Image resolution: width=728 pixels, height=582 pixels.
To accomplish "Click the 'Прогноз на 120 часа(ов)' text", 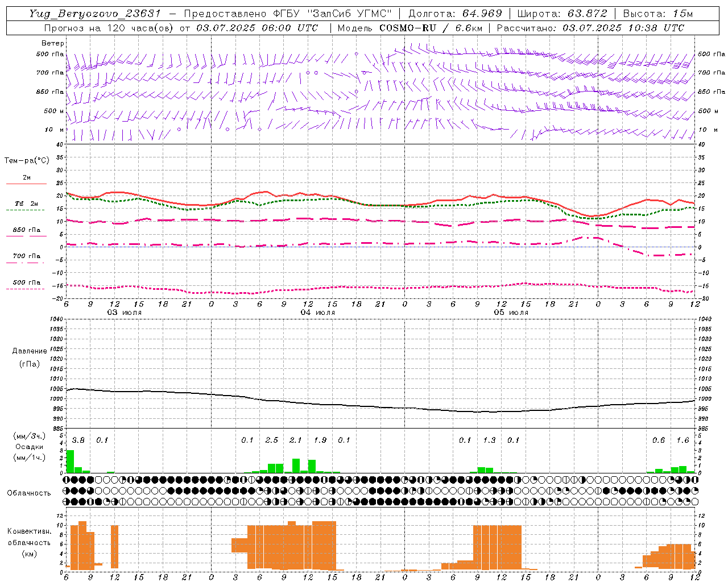I will click(109, 28).
